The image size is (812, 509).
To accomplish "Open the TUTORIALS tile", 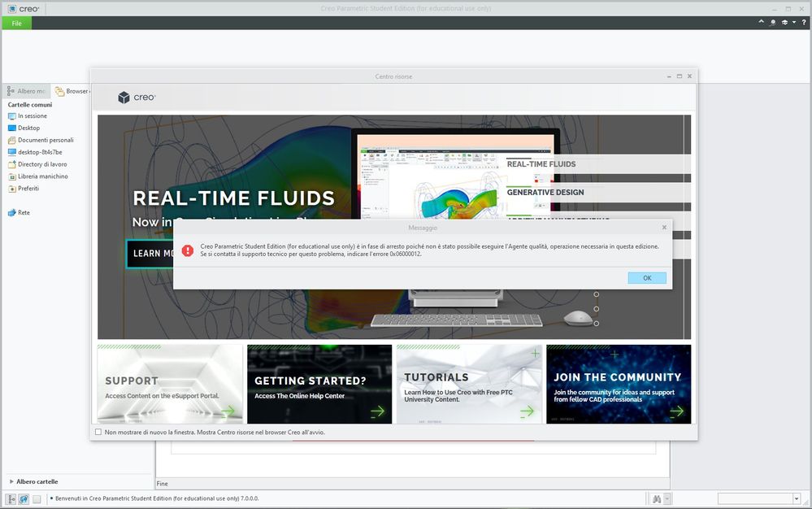I will coord(469,385).
